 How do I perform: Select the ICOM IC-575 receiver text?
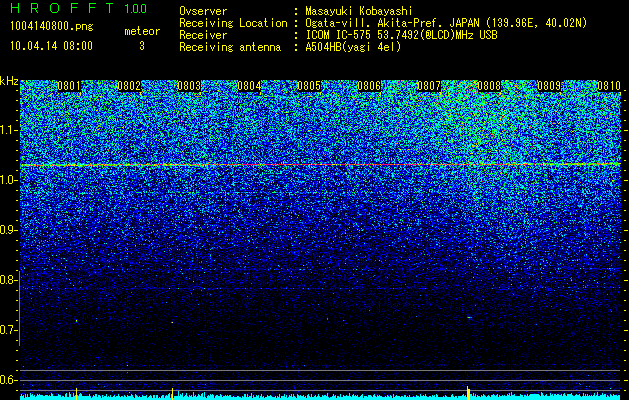click(401, 35)
